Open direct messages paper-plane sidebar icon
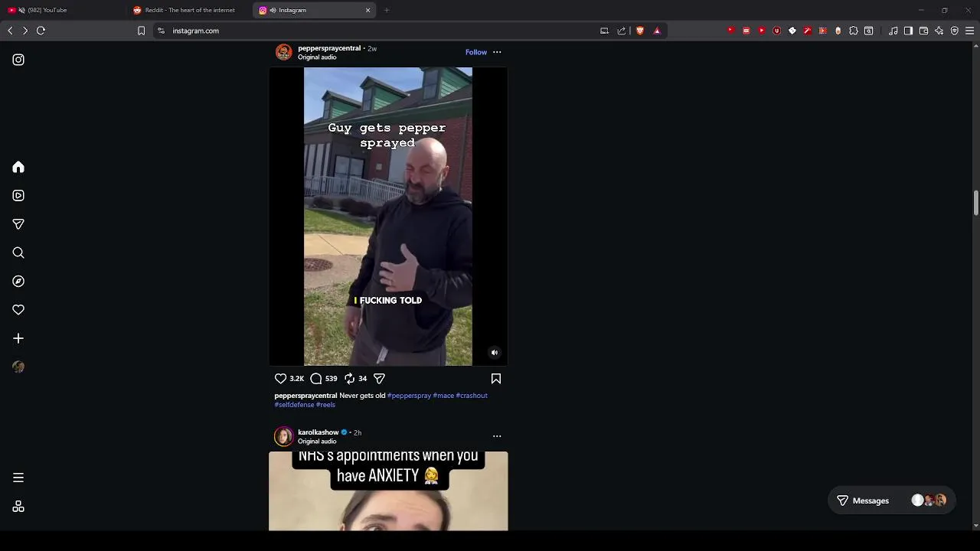Image resolution: width=980 pixels, height=551 pixels. (x=18, y=224)
